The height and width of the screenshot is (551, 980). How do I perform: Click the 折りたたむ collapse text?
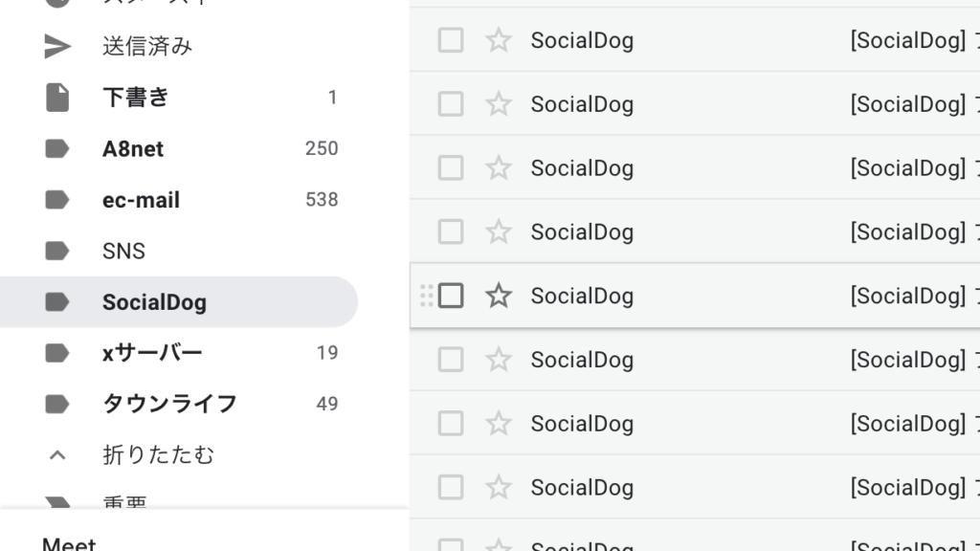click(x=158, y=454)
